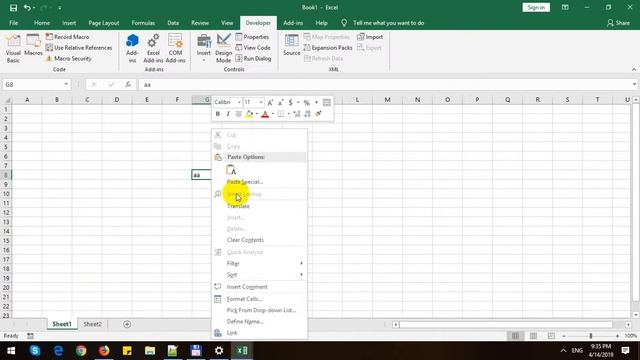The height and width of the screenshot is (360, 640).
Task: Open Firefox from the taskbar
Action: [104, 351]
